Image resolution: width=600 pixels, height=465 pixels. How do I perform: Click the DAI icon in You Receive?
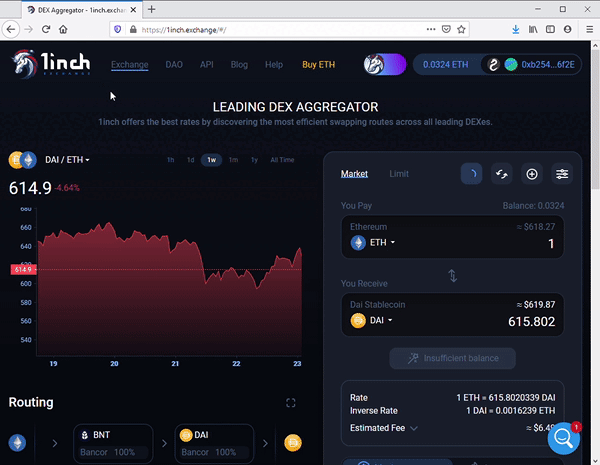(x=358, y=320)
